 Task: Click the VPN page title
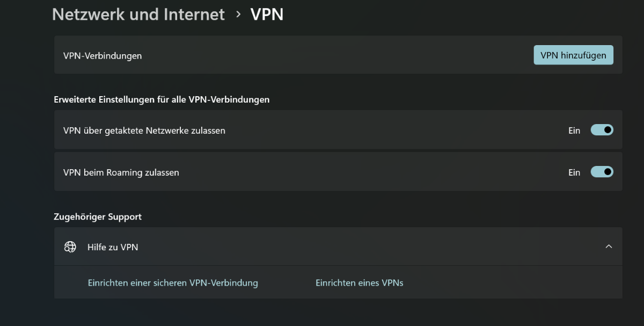(267, 15)
